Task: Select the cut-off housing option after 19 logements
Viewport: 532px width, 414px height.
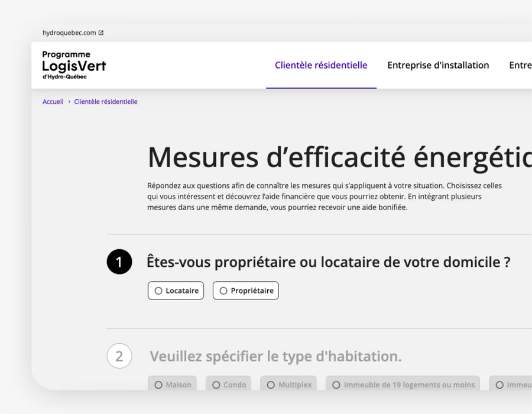Action: 512,384
